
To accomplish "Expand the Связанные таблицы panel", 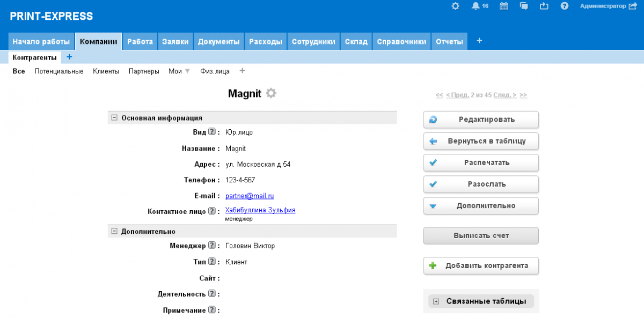I will point(436,301).
